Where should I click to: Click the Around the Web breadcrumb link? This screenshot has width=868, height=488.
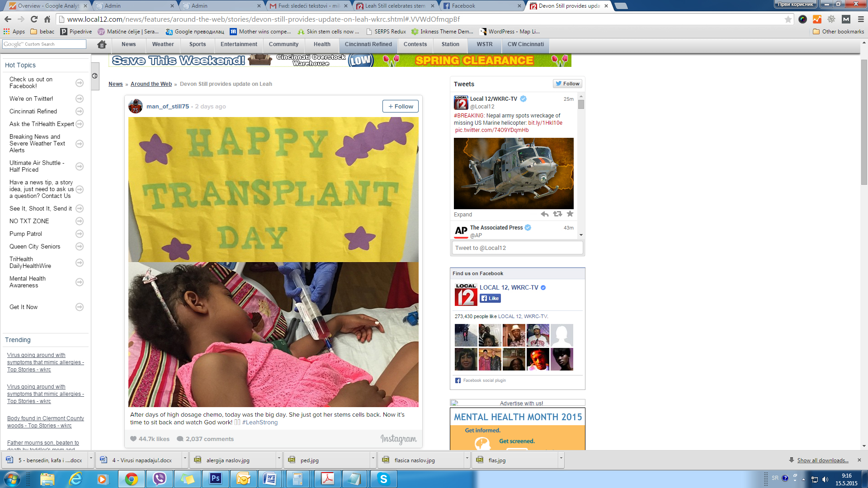151,84
